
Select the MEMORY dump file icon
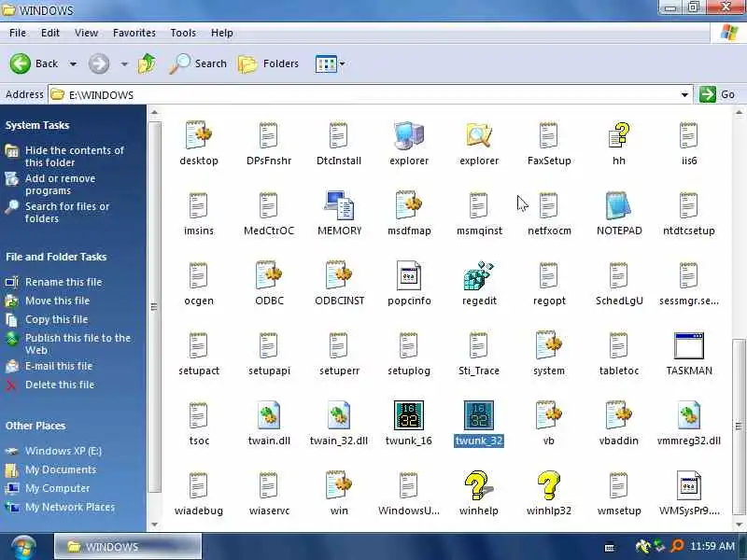pos(339,205)
